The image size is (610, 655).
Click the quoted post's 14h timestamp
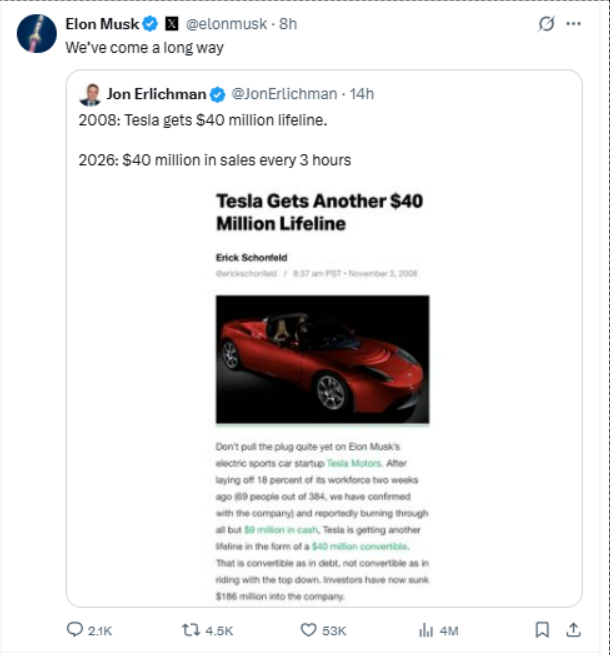(362, 95)
